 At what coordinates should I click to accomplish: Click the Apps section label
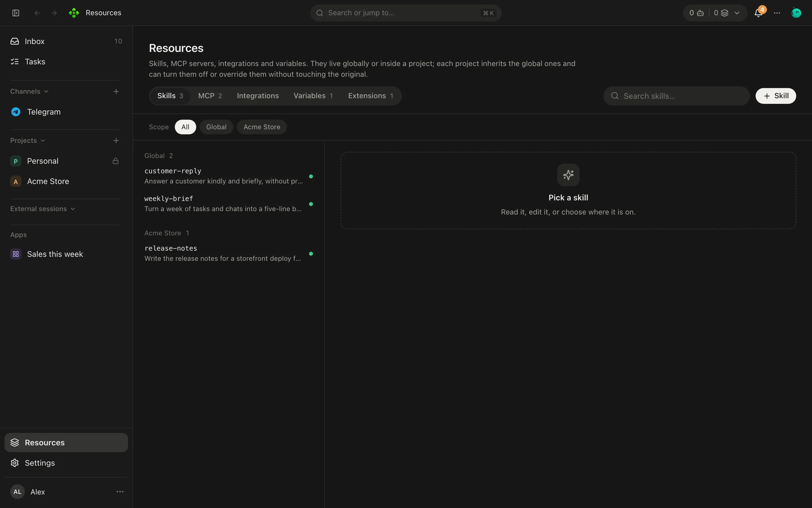(x=18, y=235)
